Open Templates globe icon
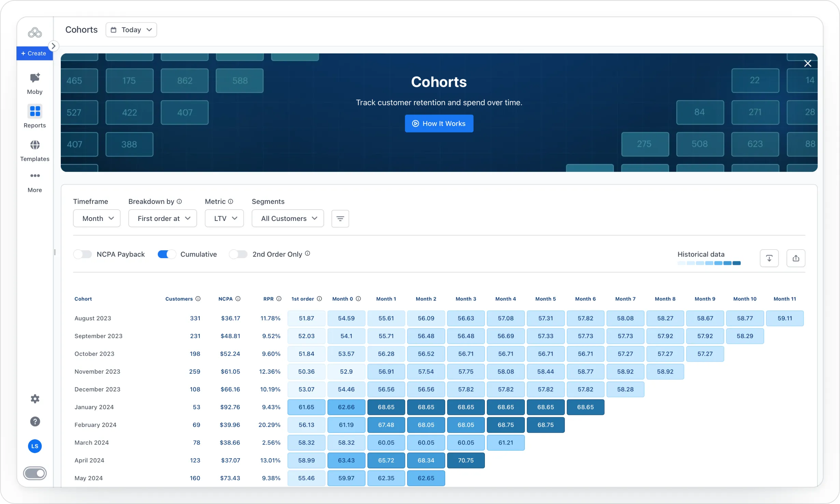The width and height of the screenshot is (840, 504). pos(35,145)
